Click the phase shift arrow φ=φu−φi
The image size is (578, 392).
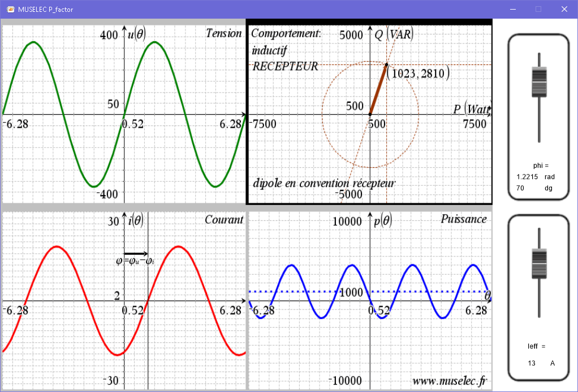[136, 254]
